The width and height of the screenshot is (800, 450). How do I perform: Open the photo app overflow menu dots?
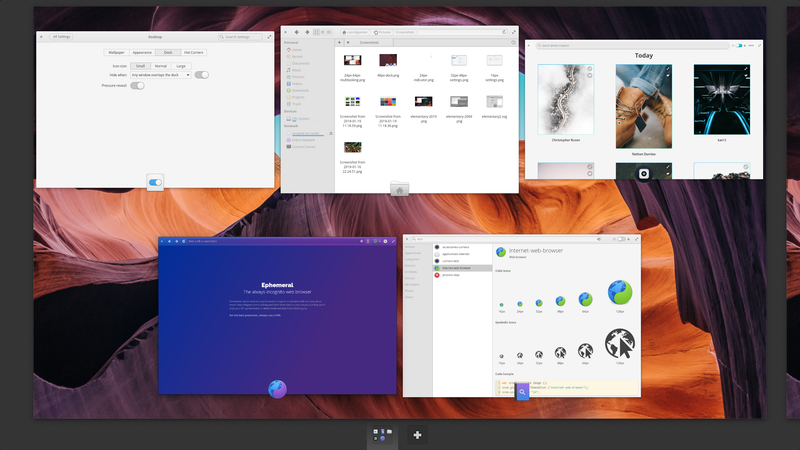(x=751, y=45)
